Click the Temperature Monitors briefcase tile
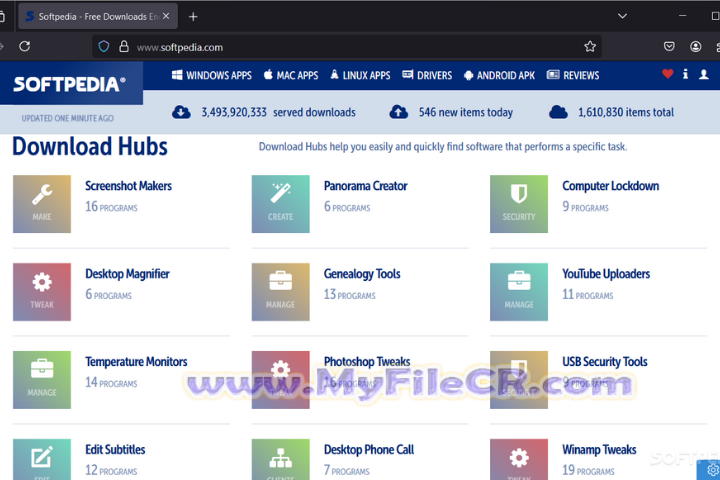The image size is (720, 480). click(42, 380)
